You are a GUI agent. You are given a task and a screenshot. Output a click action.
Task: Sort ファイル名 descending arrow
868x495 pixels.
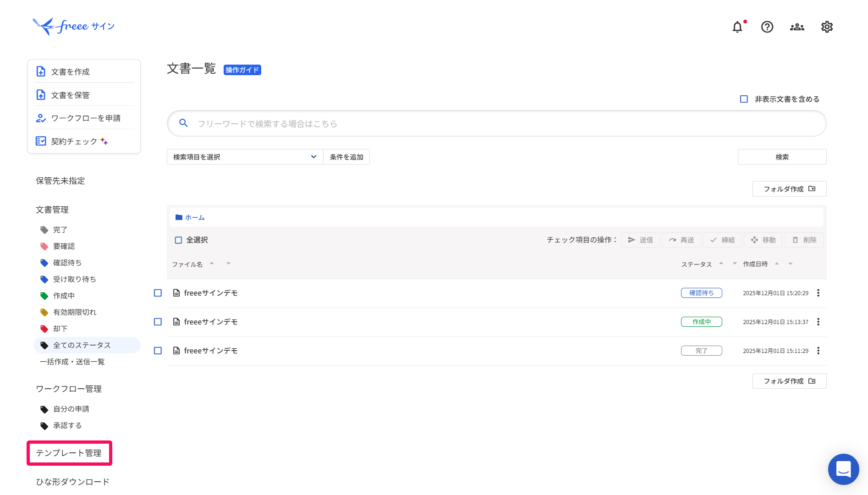pyautogui.click(x=228, y=263)
